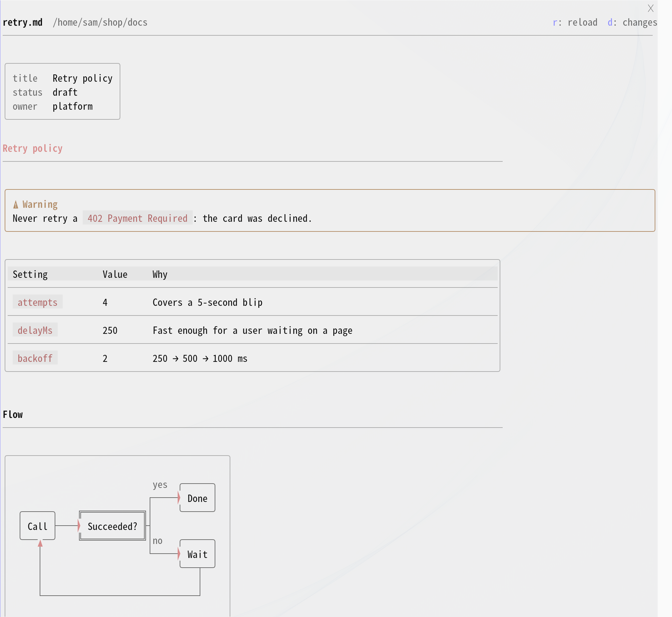Click the frontmatter 'status' key
This screenshot has width=672, height=617.
pyautogui.click(x=28, y=92)
